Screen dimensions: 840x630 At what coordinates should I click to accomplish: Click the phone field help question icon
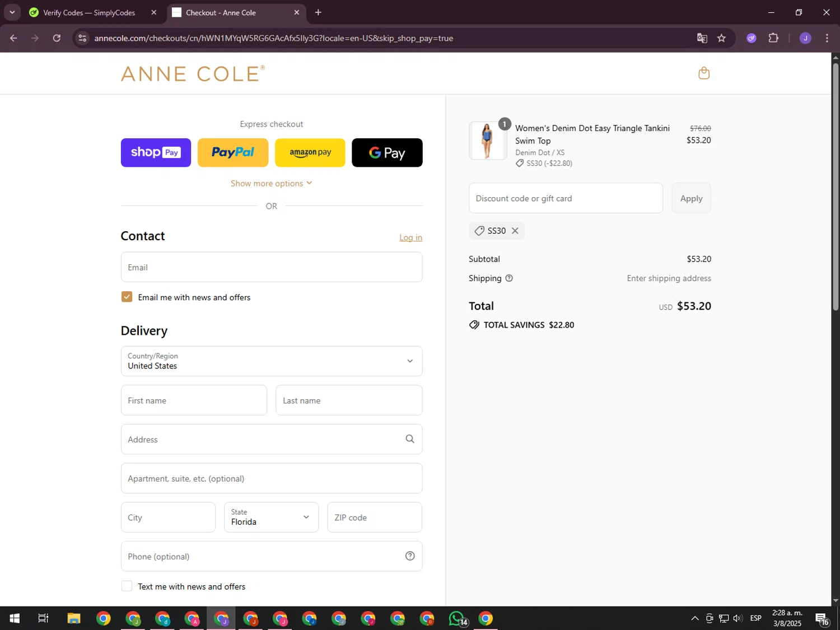pyautogui.click(x=410, y=556)
